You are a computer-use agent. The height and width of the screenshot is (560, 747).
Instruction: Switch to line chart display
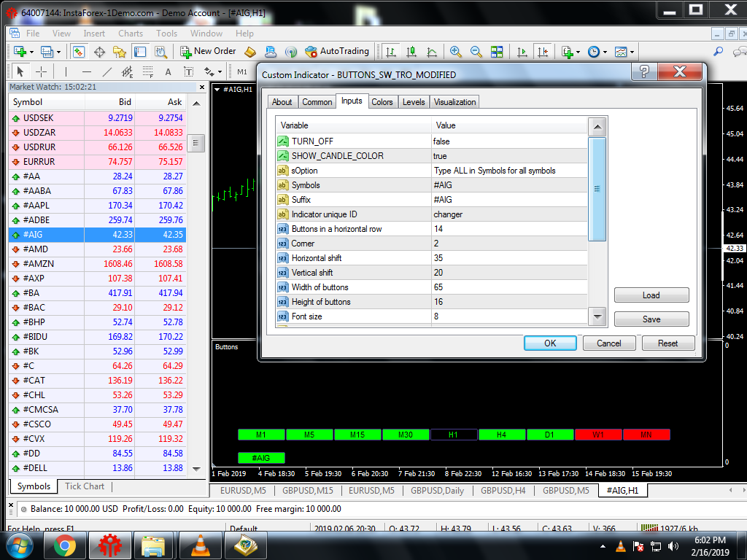(x=432, y=52)
